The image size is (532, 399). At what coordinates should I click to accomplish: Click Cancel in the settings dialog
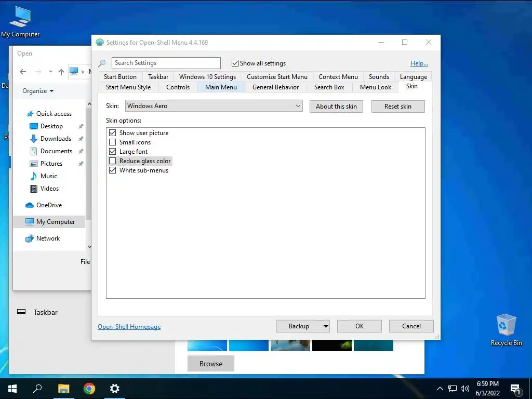point(411,326)
